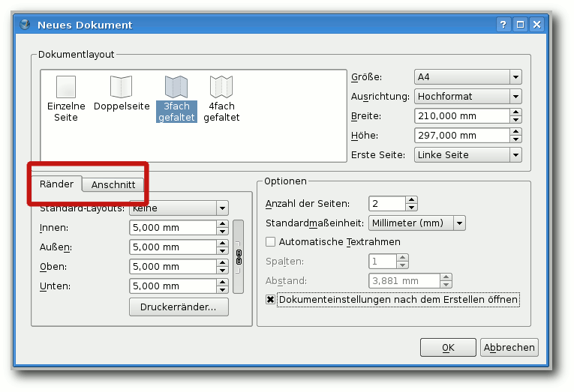The height and width of the screenshot is (392, 574).
Task: Open the Größe dropdown
Action: tap(468, 77)
